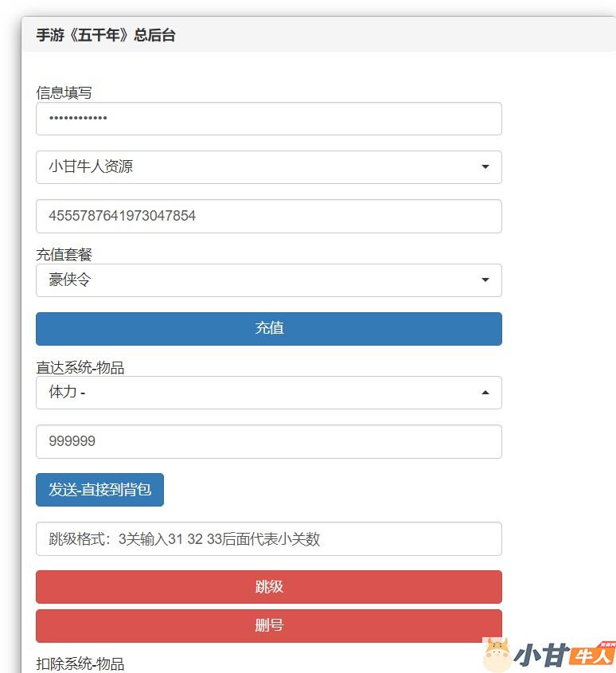The width and height of the screenshot is (616, 673).
Task: Click the 手游《五千年》总后台 header title
Action: (x=105, y=35)
